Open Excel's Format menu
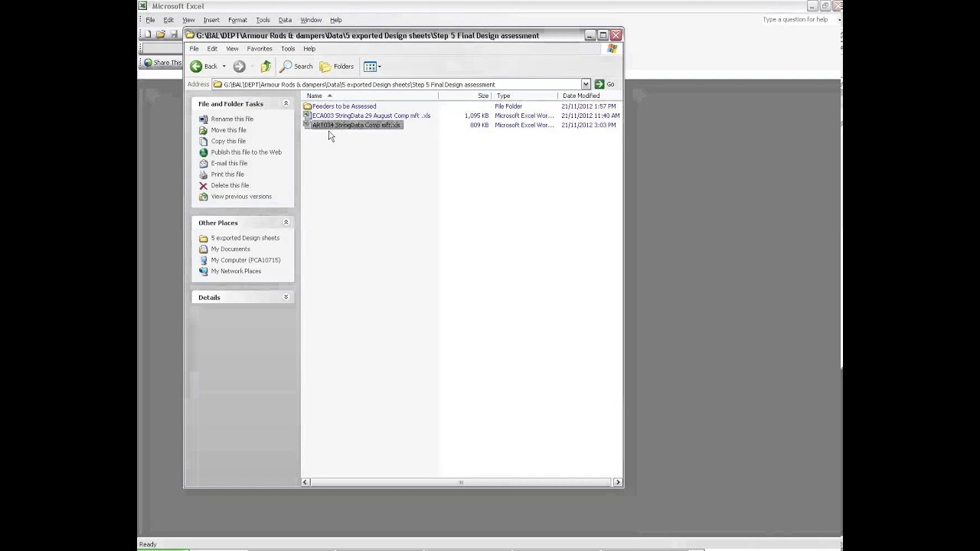 (237, 20)
